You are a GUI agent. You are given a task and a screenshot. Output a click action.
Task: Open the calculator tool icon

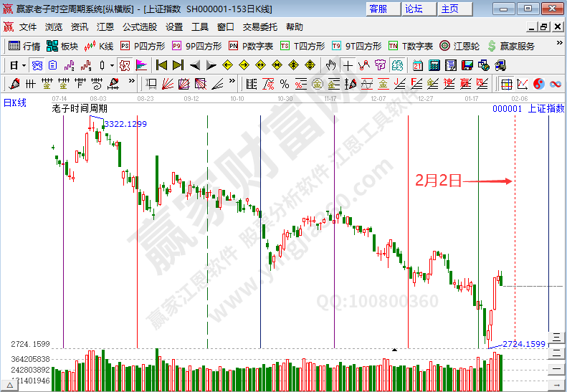434,65
